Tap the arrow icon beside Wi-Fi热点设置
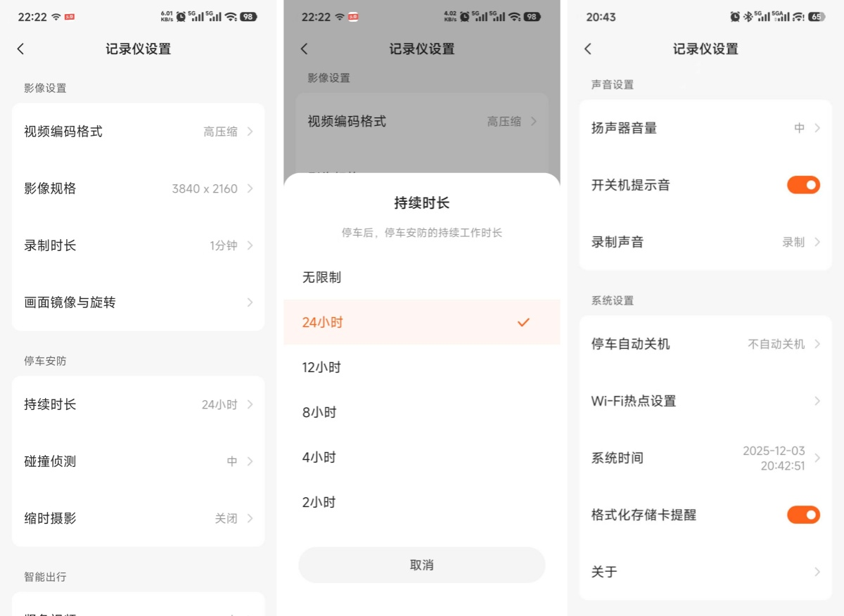Image resolution: width=844 pixels, height=616 pixels. click(817, 401)
